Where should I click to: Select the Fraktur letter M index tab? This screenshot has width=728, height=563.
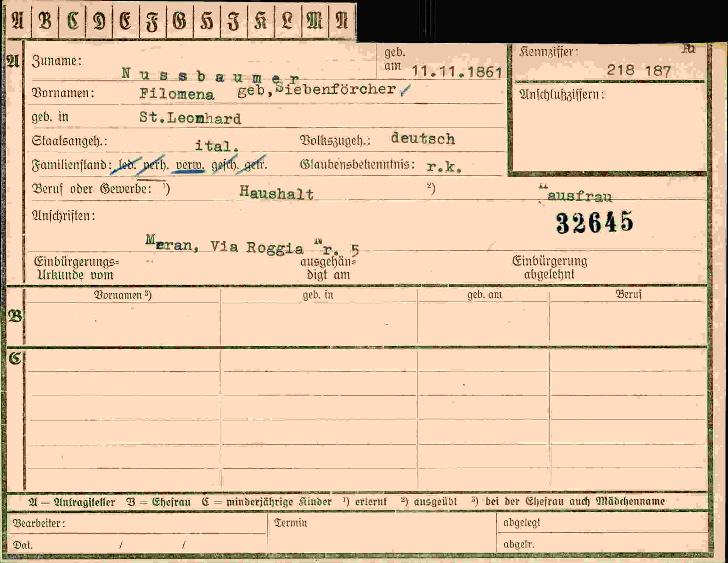[x=315, y=21]
